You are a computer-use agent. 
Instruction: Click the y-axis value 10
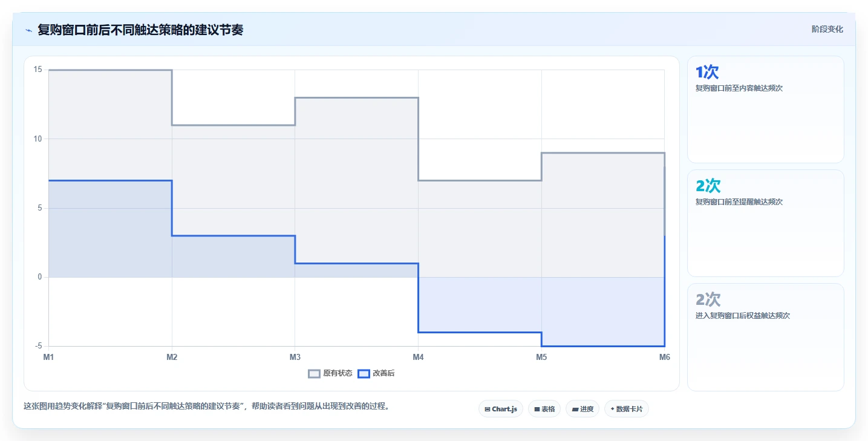click(38, 139)
